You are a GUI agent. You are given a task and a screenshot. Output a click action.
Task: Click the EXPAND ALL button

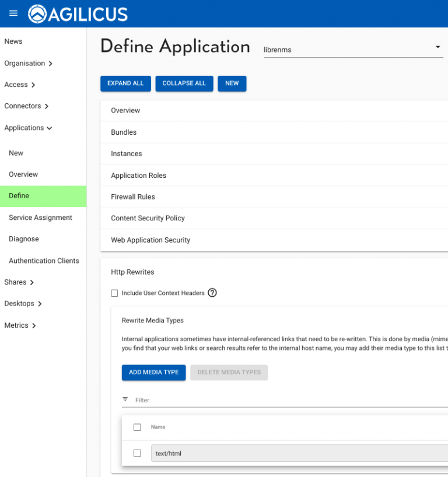(125, 83)
